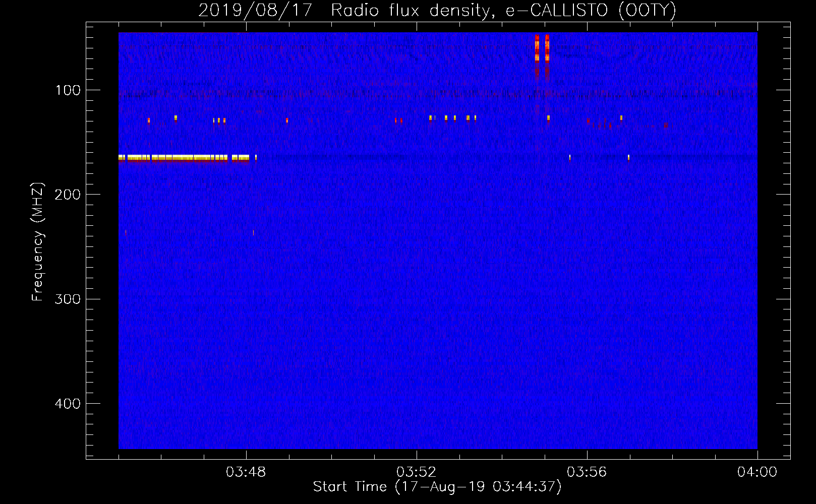Click the 'Start Time (17-Aug-19 03:44:37)' label
The width and height of the screenshot is (816, 504).
(437, 487)
